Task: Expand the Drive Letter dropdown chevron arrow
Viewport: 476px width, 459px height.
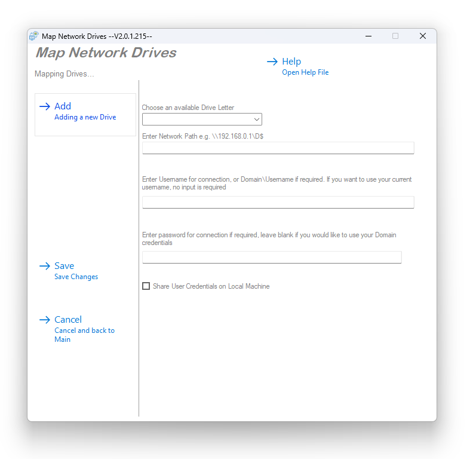Action: tap(256, 119)
